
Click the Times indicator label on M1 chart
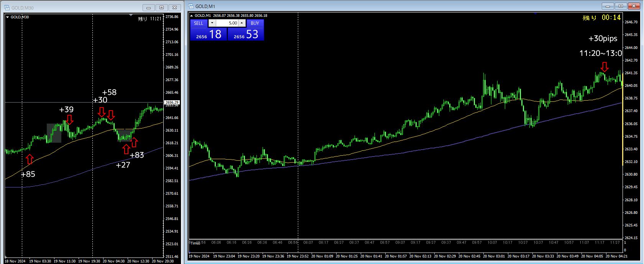click(x=195, y=243)
